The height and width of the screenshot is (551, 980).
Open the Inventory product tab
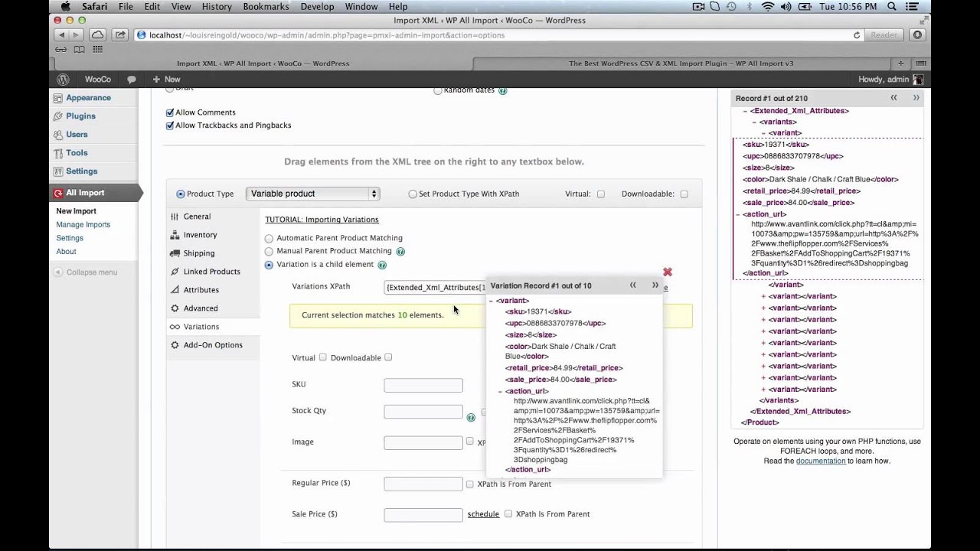(x=200, y=235)
